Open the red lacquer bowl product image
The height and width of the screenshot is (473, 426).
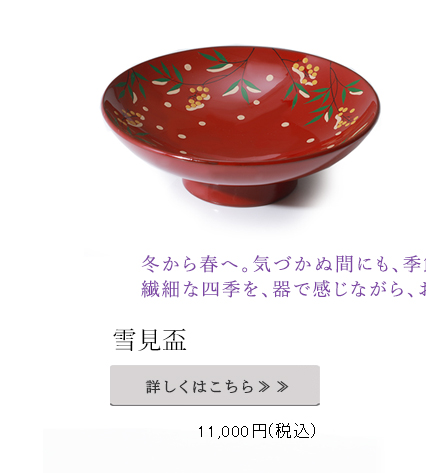click(240, 127)
